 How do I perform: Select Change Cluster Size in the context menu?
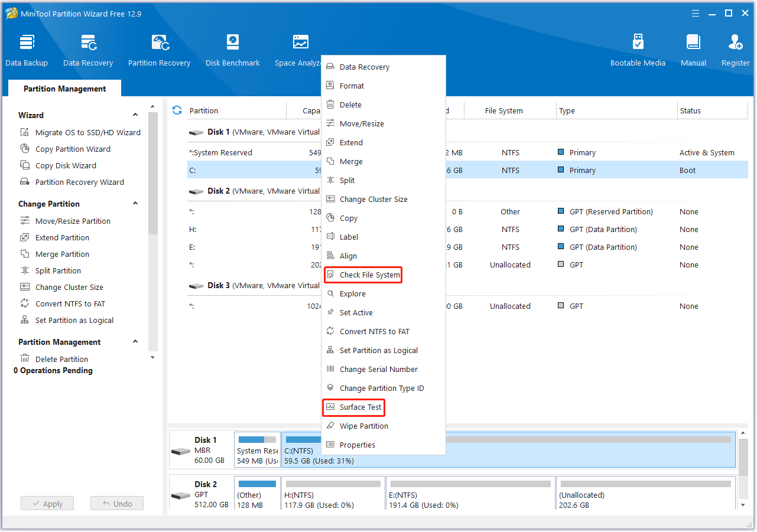click(x=383, y=200)
